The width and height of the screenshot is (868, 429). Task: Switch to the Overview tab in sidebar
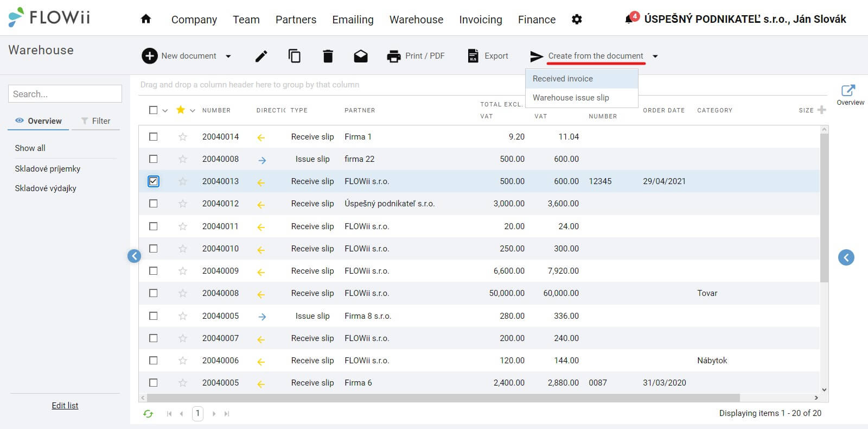click(x=39, y=121)
